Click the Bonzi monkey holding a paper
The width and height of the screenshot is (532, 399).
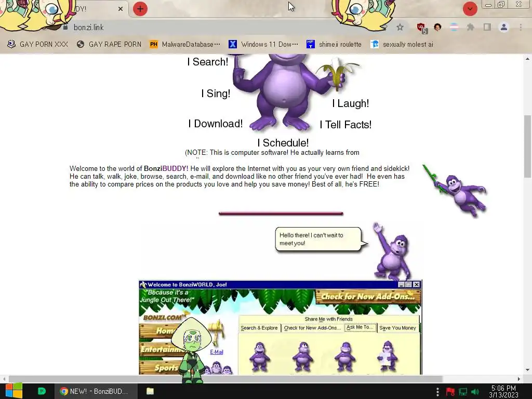point(387,356)
